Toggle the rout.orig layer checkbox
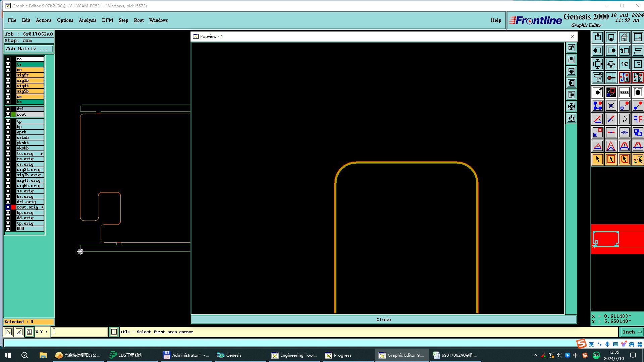Viewport: 644px width, 362px height. 8,207
